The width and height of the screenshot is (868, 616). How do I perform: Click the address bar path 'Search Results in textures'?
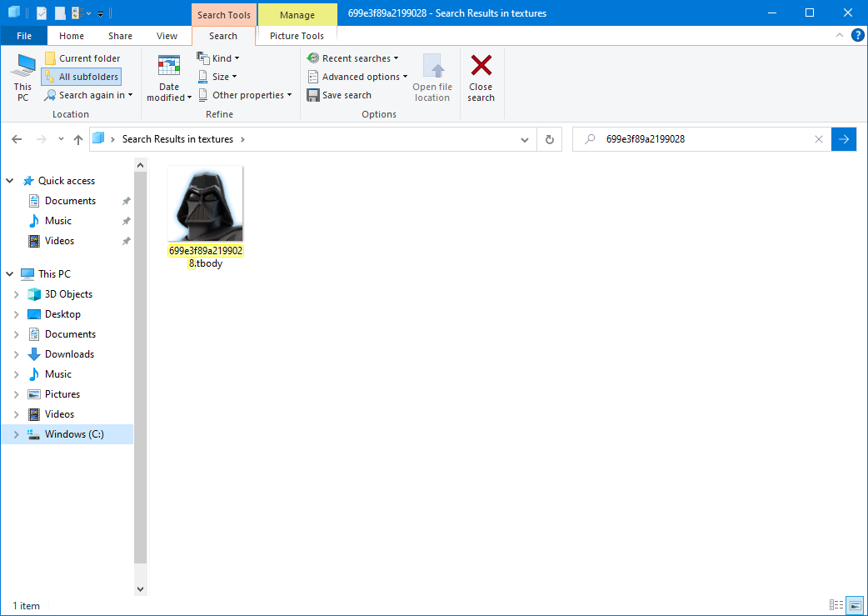pos(177,139)
